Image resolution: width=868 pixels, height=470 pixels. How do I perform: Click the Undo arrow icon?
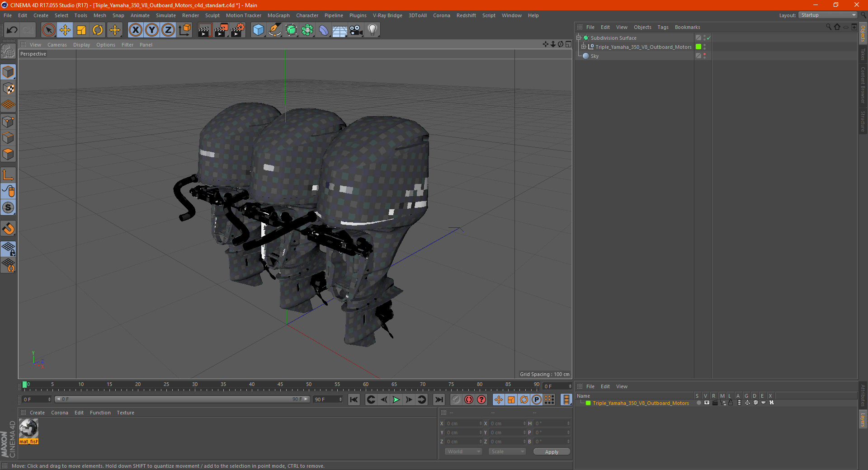pyautogui.click(x=12, y=30)
